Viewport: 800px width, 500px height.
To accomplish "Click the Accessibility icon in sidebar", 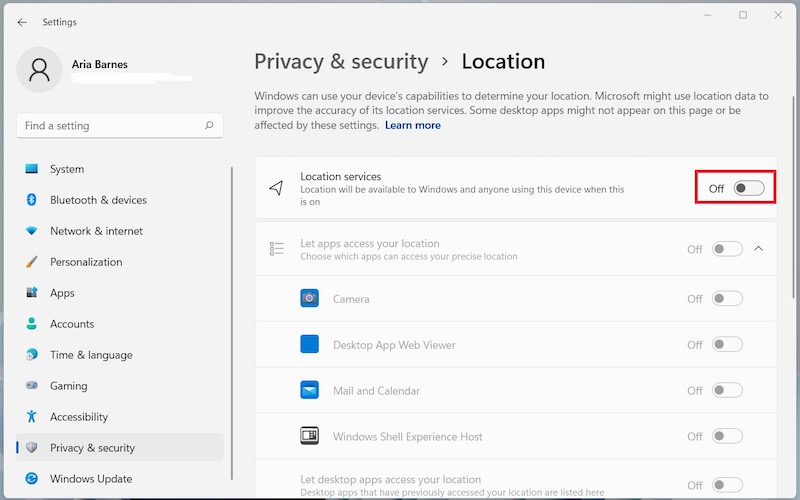I will click(x=32, y=417).
